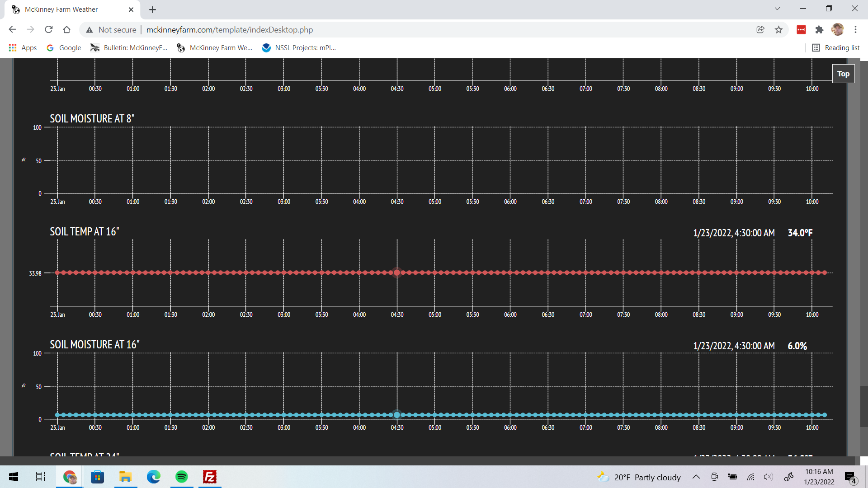This screenshot has width=868, height=488.
Task: Open the Chrome three-dot menu
Action: (x=855, y=30)
